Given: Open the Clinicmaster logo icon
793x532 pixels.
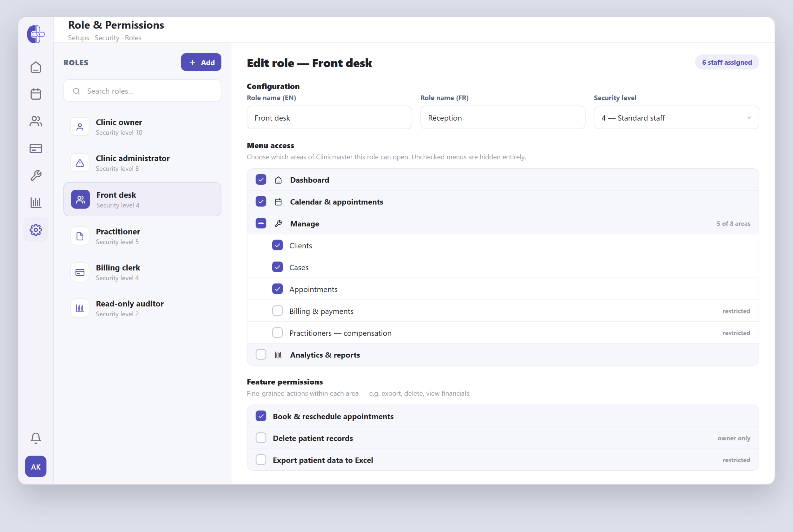Looking at the screenshot, I should click(36, 34).
